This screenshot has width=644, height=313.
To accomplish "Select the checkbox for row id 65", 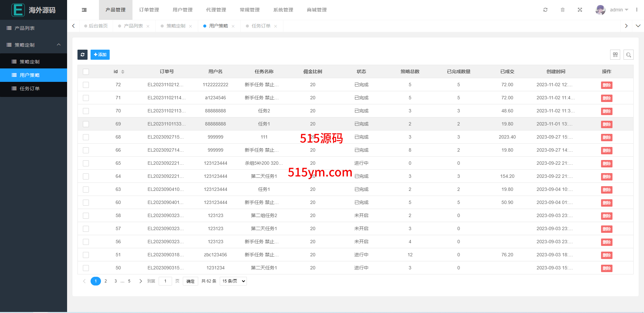I will [x=86, y=163].
